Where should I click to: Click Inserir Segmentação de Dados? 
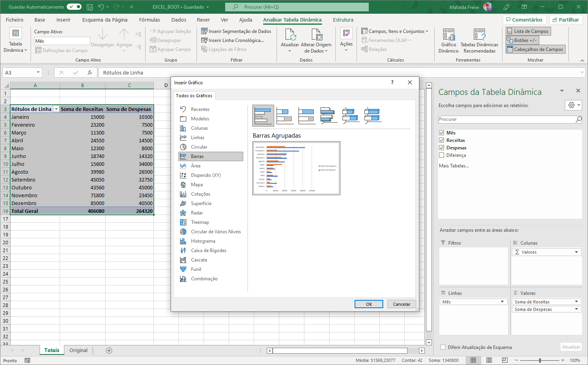[x=236, y=31]
